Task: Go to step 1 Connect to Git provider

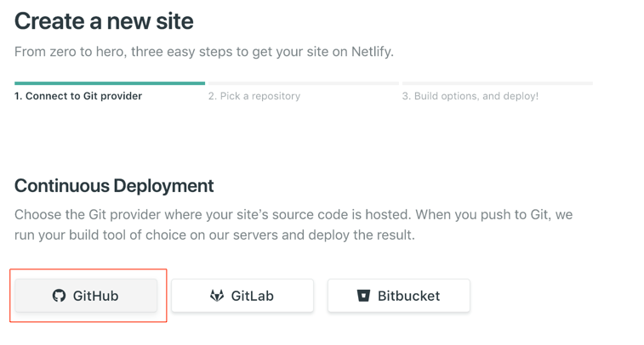Action: tap(78, 96)
